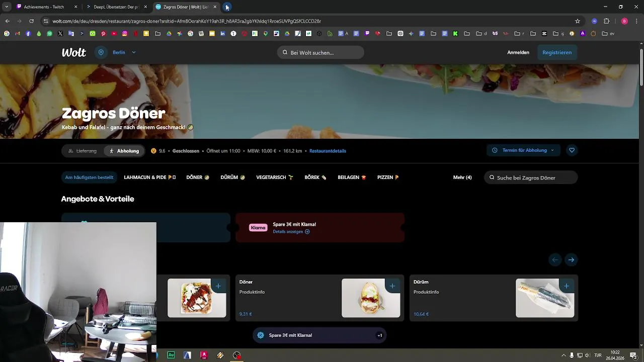Open the Instagram bookmark
644x362 pixels.
click(125, 34)
